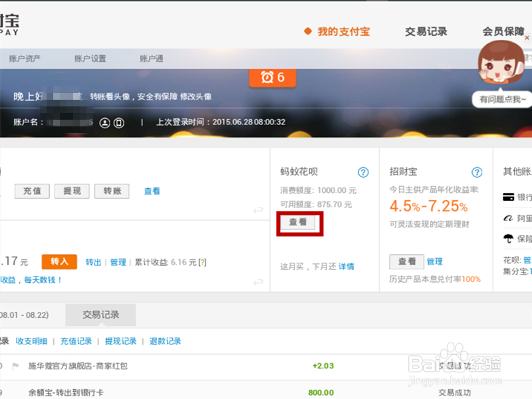Image resolution: width=532 pixels, height=399 pixels.
Task: Click the 提现 button
Action: click(72, 192)
